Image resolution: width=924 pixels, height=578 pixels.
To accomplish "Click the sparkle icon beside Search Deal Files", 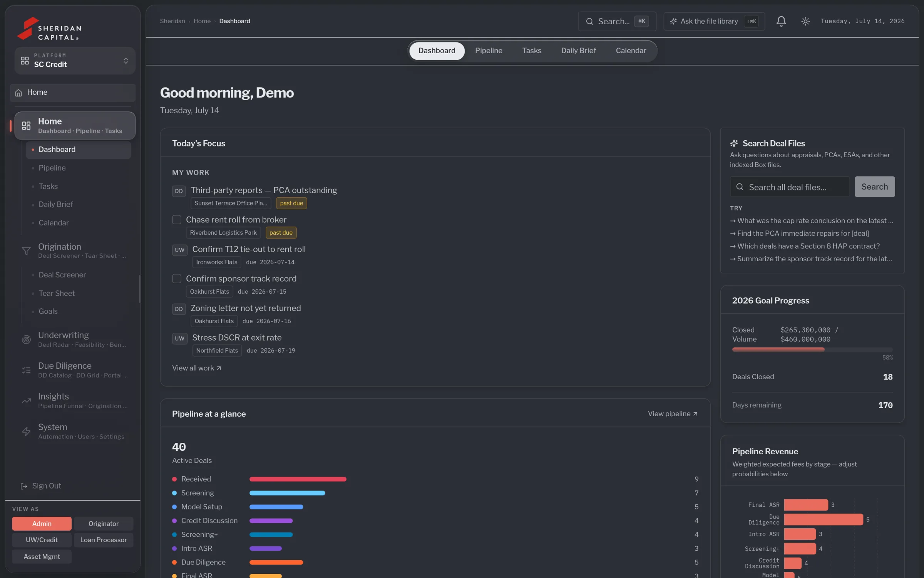I will tap(734, 143).
